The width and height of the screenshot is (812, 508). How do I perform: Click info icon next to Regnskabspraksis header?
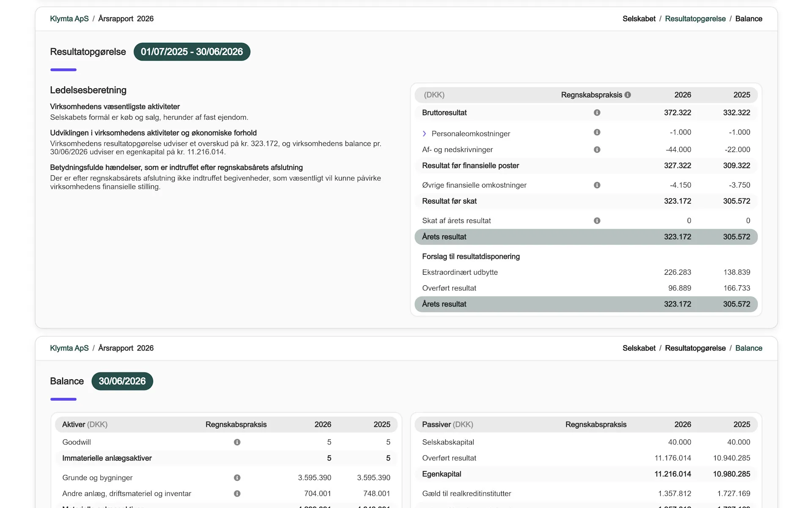628,95
